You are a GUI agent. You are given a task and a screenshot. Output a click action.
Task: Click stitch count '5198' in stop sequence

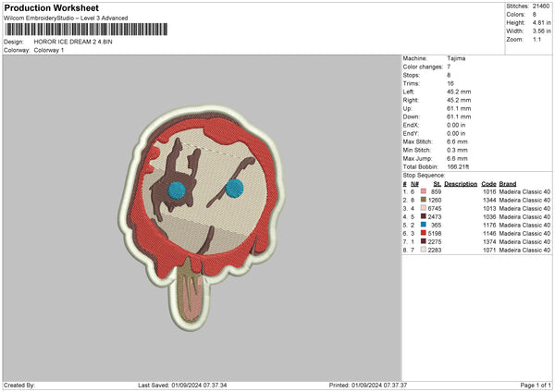point(435,234)
